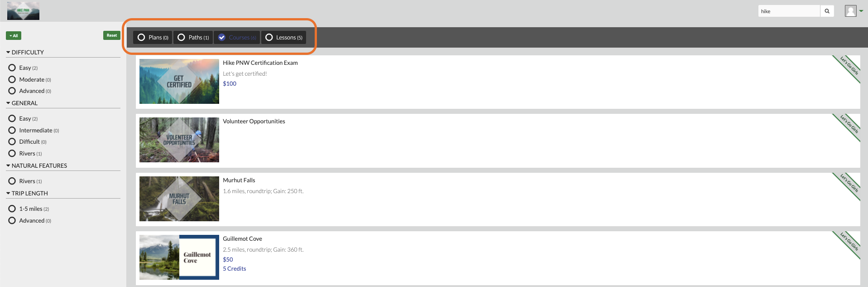Collapse the TRIP LENGTH filter section
This screenshot has width=868, height=287.
27,193
